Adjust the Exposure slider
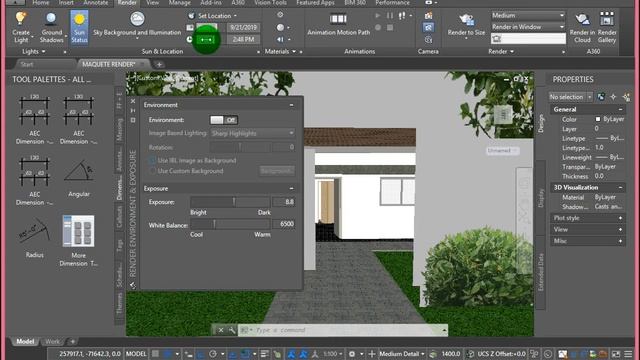Viewport: 640px width, 360px height. pos(230,202)
